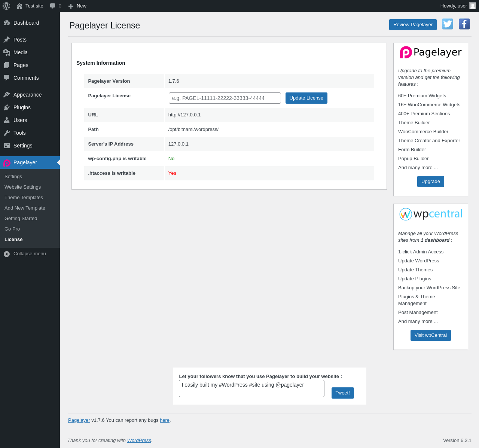Open Getting Started submenu item

click(x=21, y=219)
